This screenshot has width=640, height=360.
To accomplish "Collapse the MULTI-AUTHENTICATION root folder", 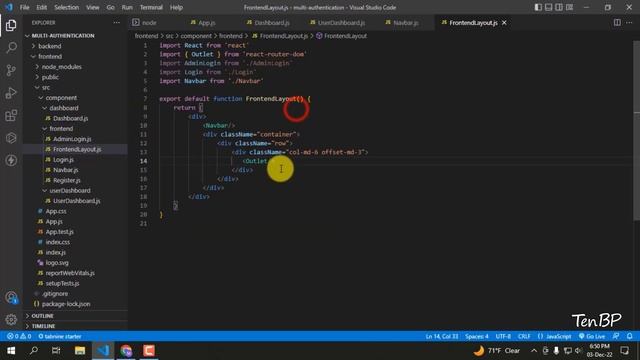I will [63, 36].
